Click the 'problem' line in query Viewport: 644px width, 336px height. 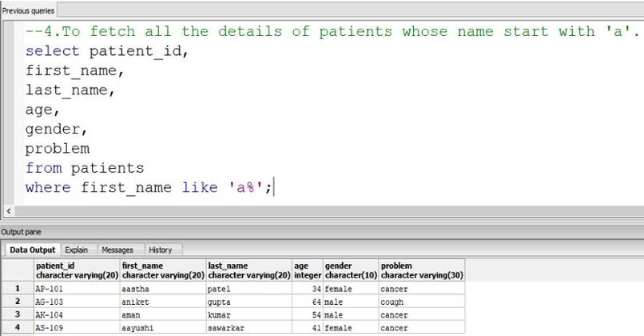57,149
